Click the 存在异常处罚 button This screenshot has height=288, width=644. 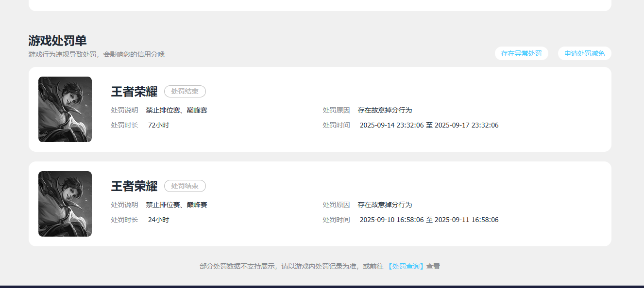(x=522, y=53)
